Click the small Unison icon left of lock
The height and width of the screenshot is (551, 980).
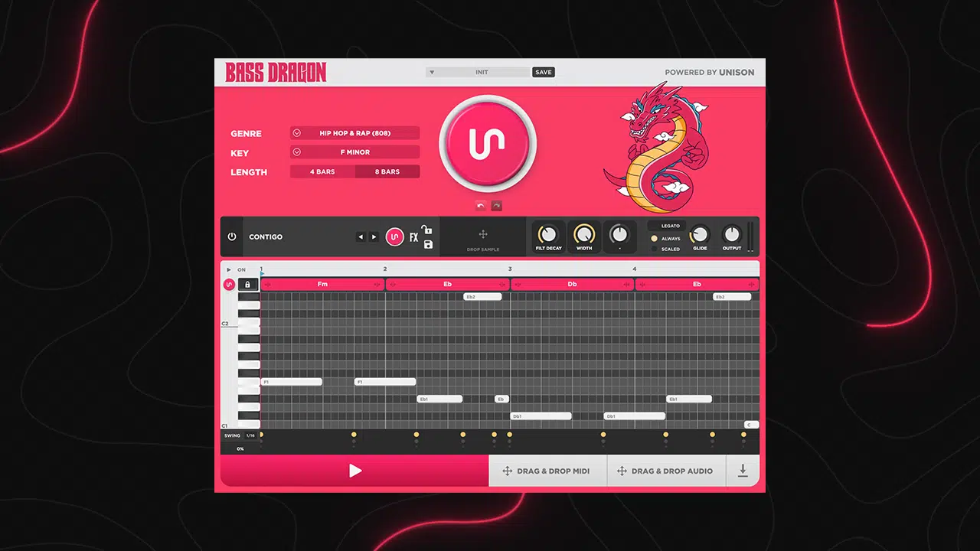click(229, 285)
